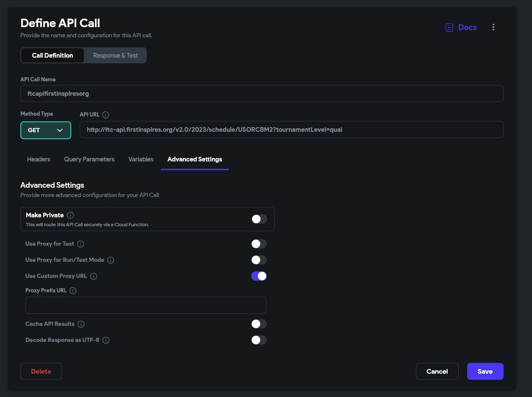
Task: Switch to the Response & Test tab
Action: 115,56
